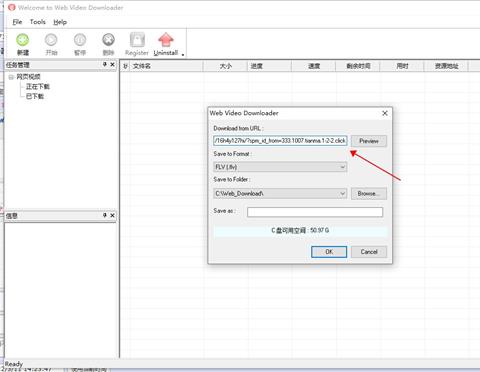Click the Delete toolbar icon
Image resolution: width=480 pixels, height=372 pixels.
pyautogui.click(x=108, y=40)
